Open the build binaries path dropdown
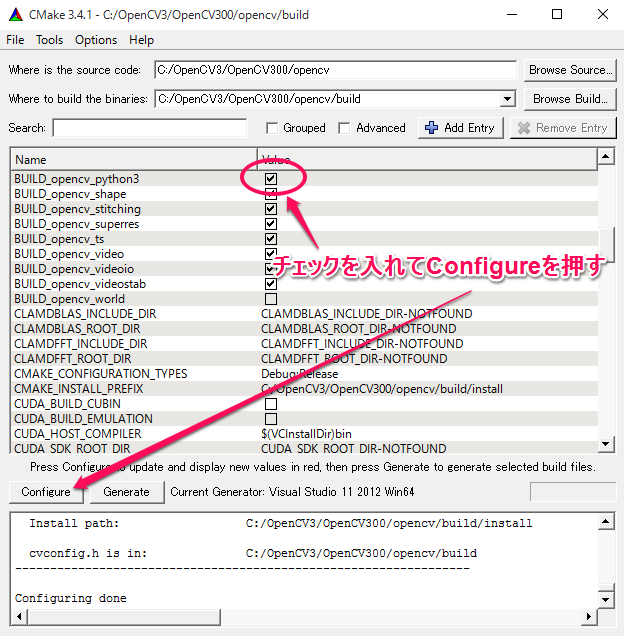Image resolution: width=624 pixels, height=636 pixels. point(507,99)
